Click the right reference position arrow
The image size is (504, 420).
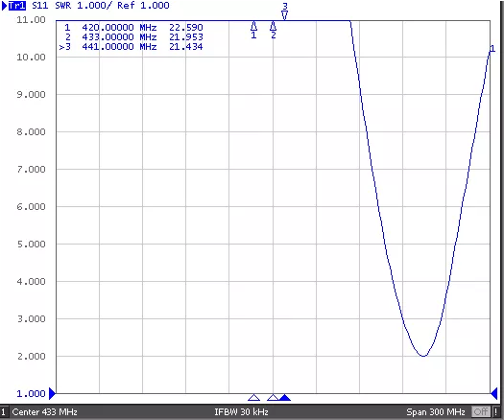coord(494,394)
